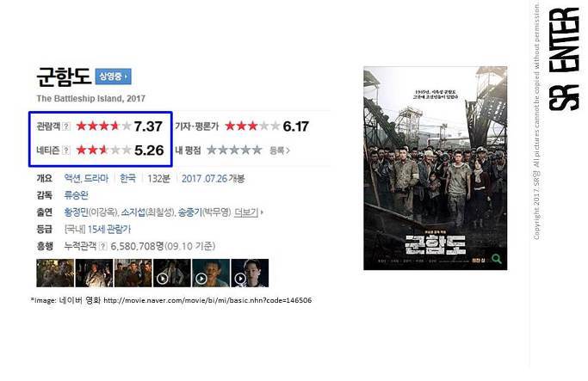
Task: Select the 액션 genre link
Action: pyautogui.click(x=72, y=178)
